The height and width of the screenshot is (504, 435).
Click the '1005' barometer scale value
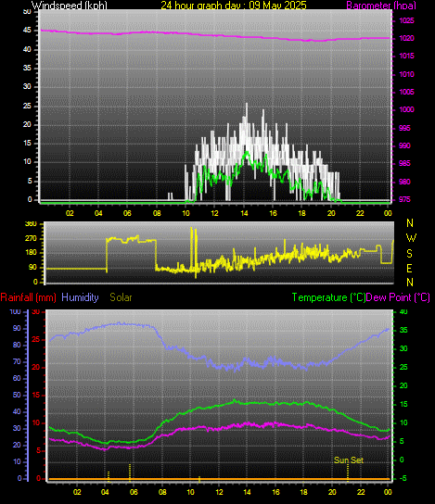click(406, 92)
